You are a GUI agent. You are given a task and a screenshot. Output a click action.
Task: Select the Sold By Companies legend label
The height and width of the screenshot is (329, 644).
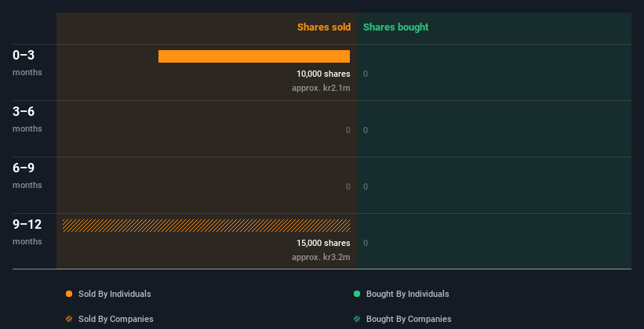tap(116, 319)
